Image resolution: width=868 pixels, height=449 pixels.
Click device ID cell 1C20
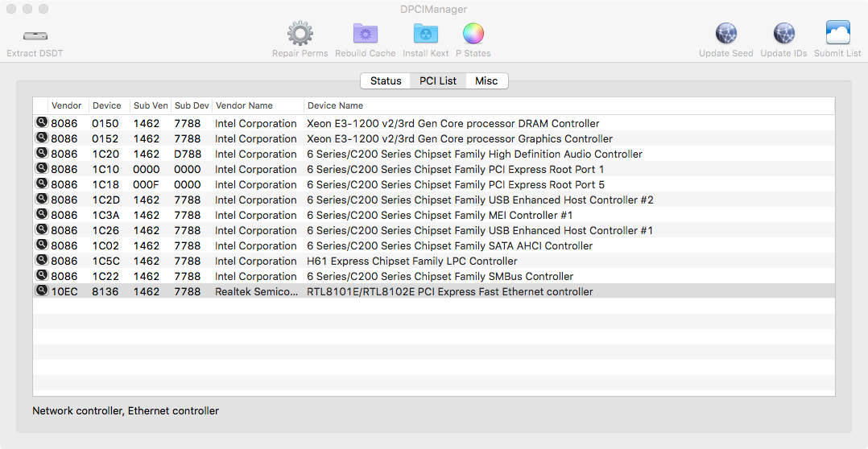[x=105, y=154]
